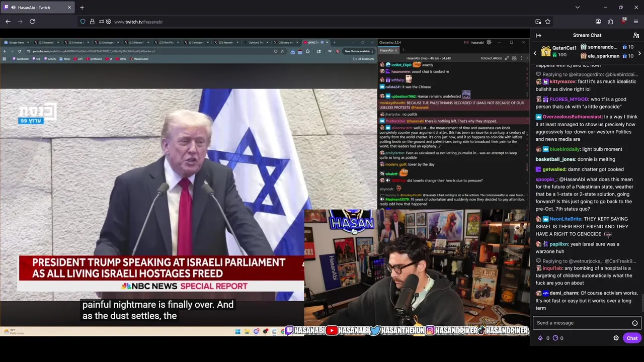Close the HasanAbi Twitch tab
Image resolution: width=644 pixels, height=362 pixels.
69,8
